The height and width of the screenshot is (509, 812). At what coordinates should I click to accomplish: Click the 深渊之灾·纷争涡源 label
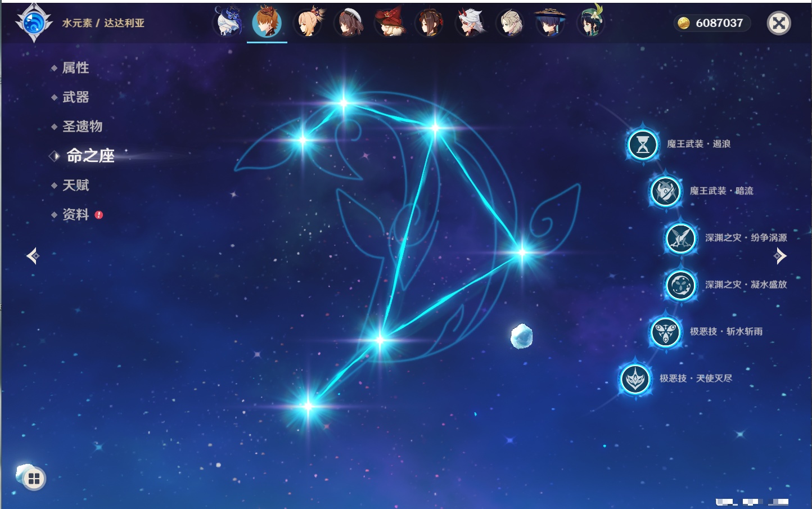[746, 237]
